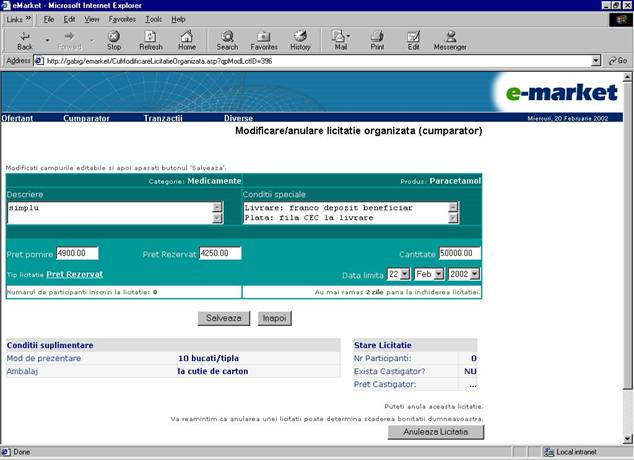Image resolution: width=634 pixels, height=460 pixels.
Task: Click the Print toolbar icon
Action: pyautogui.click(x=377, y=39)
